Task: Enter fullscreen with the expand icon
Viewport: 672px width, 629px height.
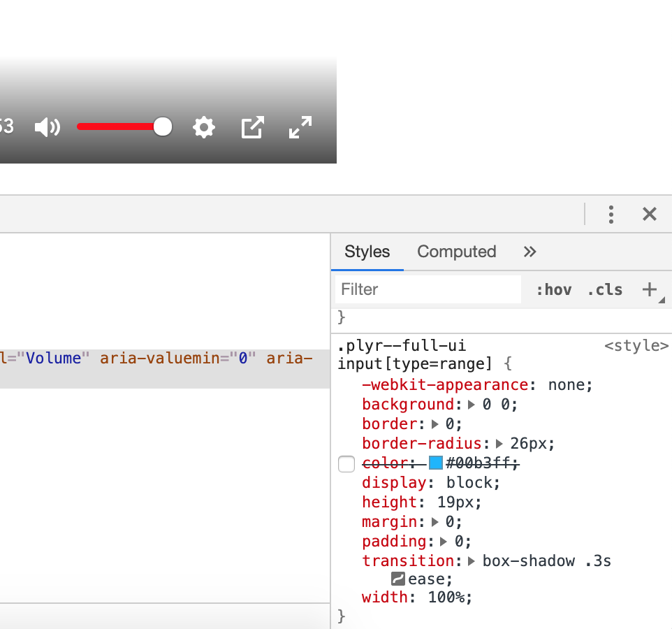Action: [x=299, y=127]
